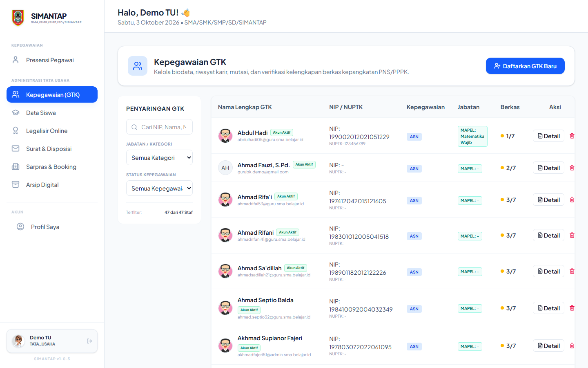Open Surat & Disposisi section

(52, 149)
